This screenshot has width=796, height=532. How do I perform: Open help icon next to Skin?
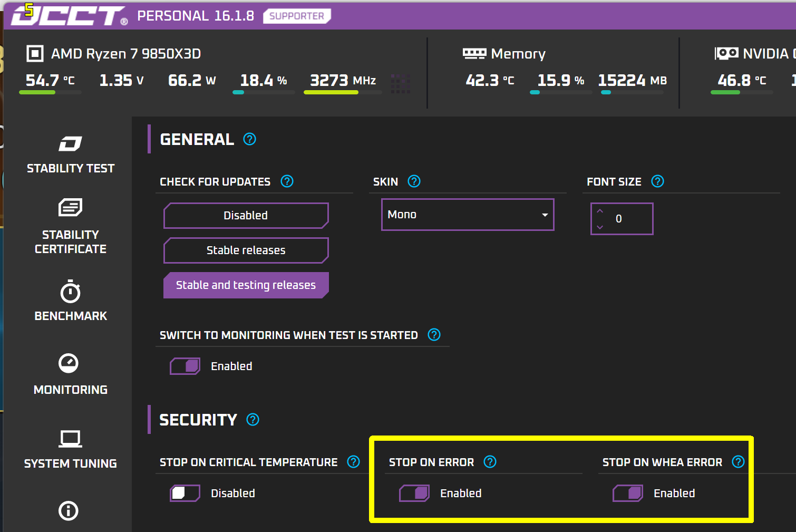(414, 181)
